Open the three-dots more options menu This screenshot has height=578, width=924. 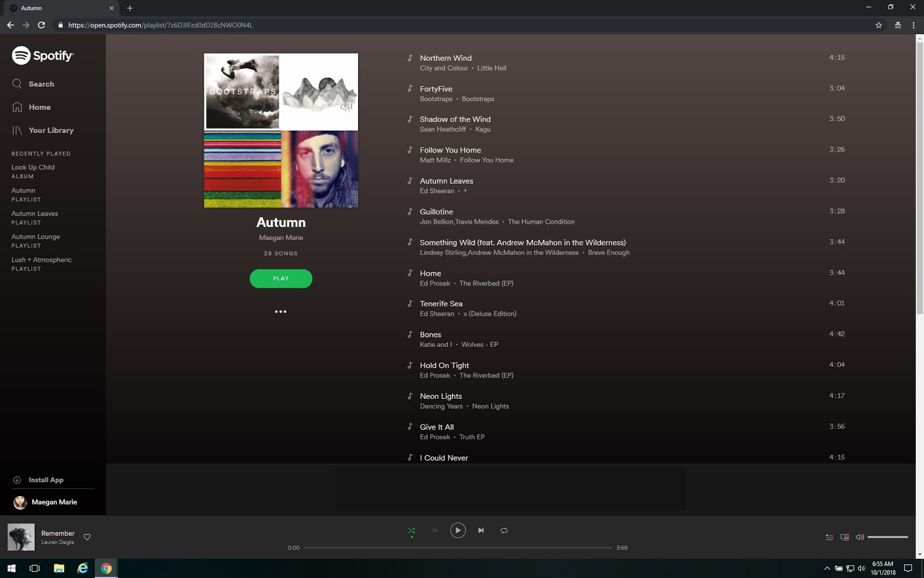point(281,312)
